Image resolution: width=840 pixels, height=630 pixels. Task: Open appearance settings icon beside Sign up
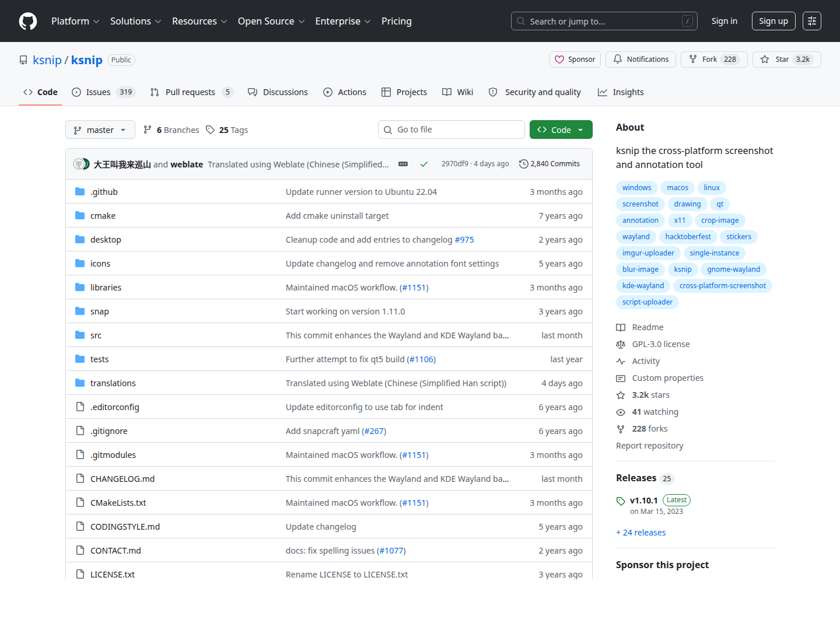pyautogui.click(x=812, y=21)
